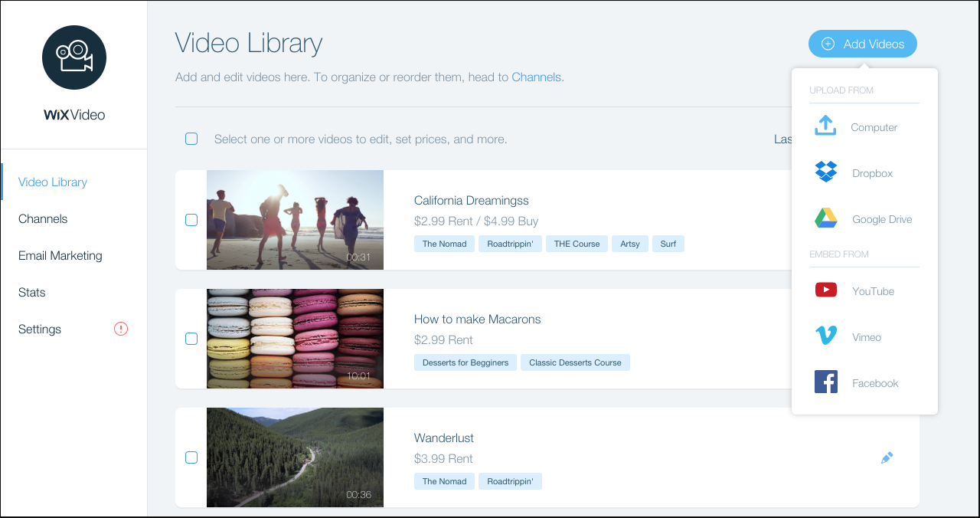Select the Vimeo icon
Viewport: 980px width, 518px height.
click(x=825, y=336)
